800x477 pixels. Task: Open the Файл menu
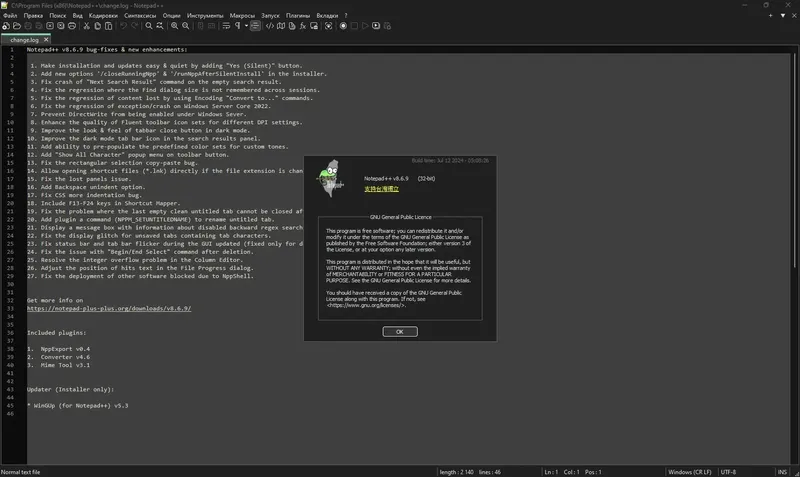[x=10, y=15]
